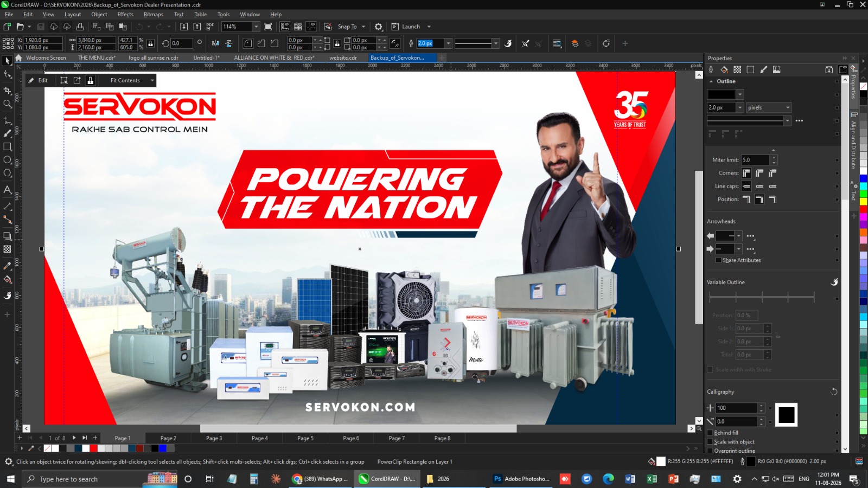Go to the last page with navigator
Screen dimensions: 868x488
(85, 438)
